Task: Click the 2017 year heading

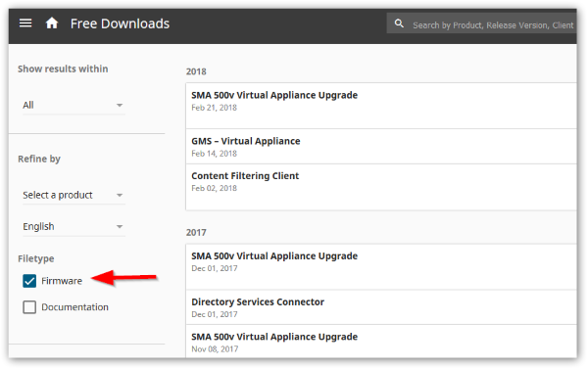Action: click(196, 233)
